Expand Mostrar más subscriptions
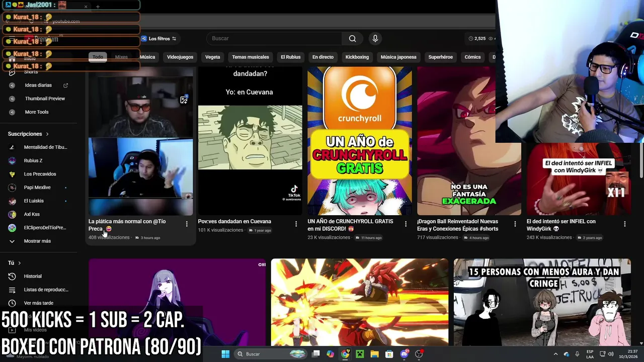This screenshot has width=644, height=362. (x=37, y=241)
